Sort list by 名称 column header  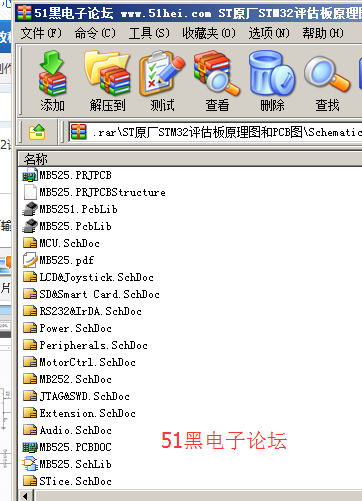point(190,159)
